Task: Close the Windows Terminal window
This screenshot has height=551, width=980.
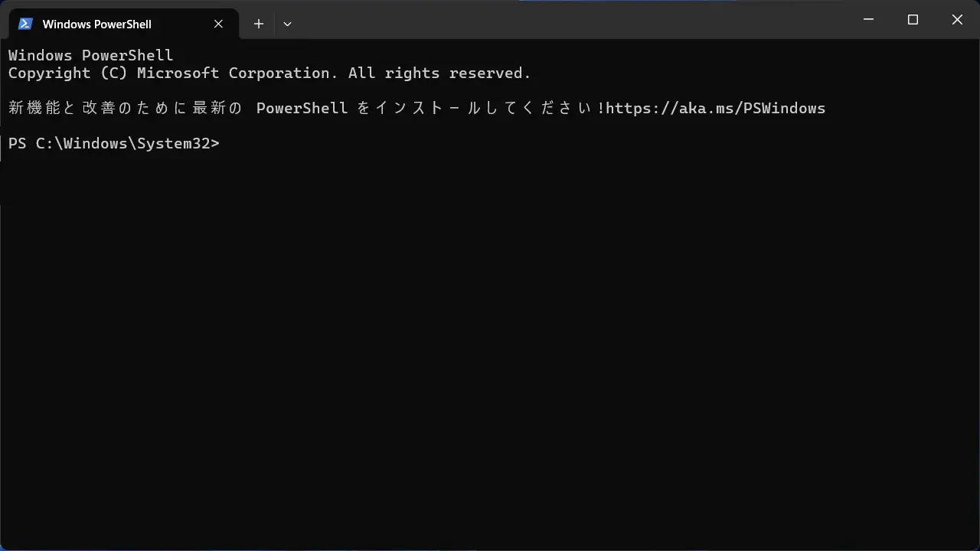Action: pos(957,19)
